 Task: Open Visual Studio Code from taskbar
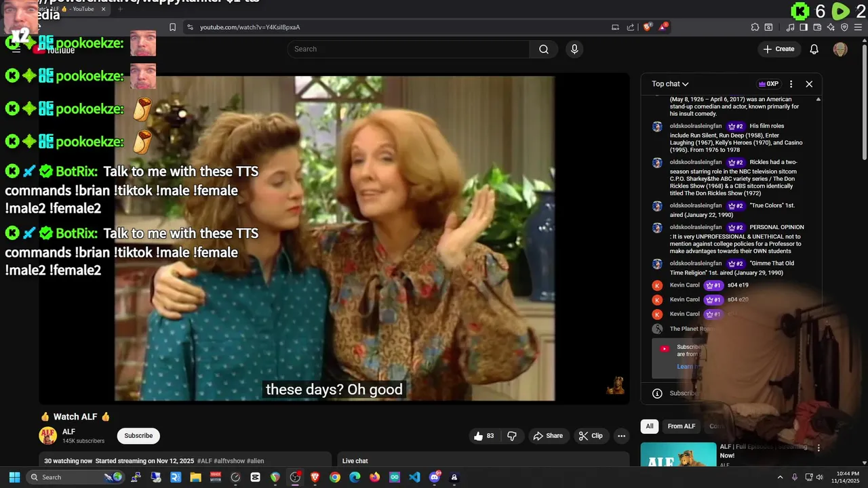414,477
